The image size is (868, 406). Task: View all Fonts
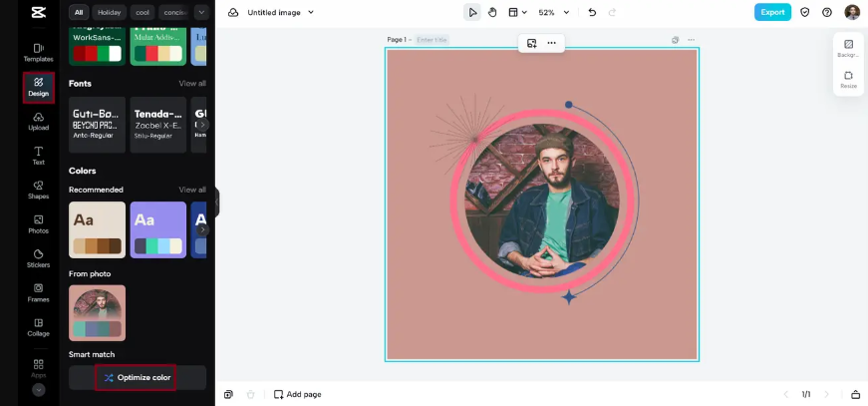click(192, 84)
